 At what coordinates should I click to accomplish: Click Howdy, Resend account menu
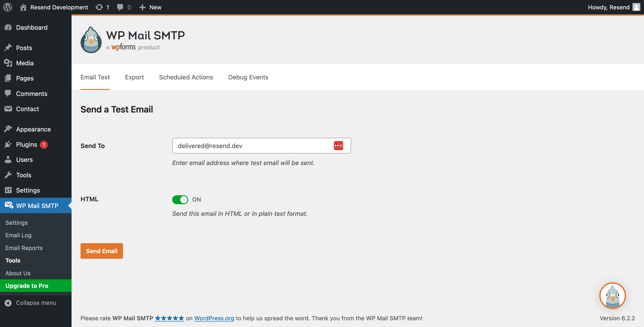[x=614, y=7]
